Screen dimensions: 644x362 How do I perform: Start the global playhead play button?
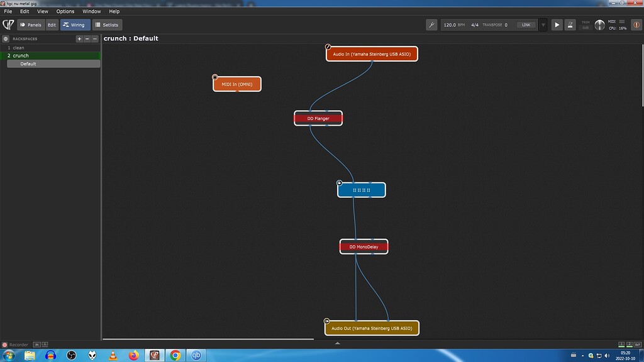(557, 25)
